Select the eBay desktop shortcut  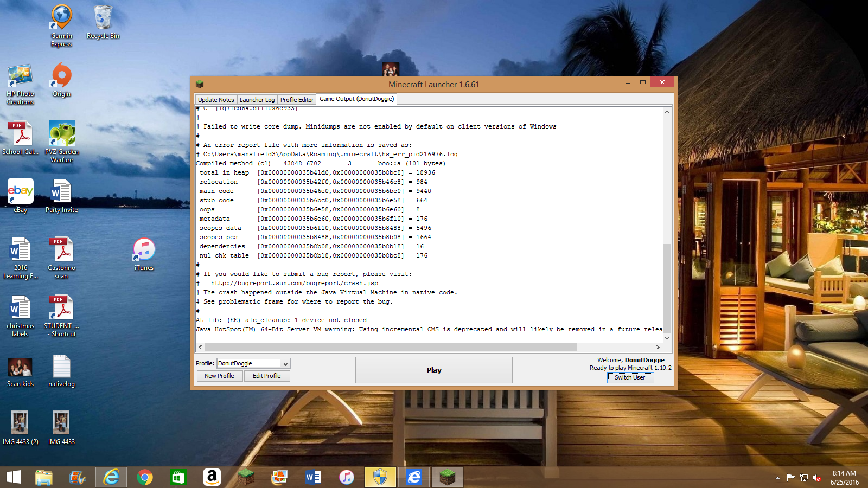click(x=20, y=196)
